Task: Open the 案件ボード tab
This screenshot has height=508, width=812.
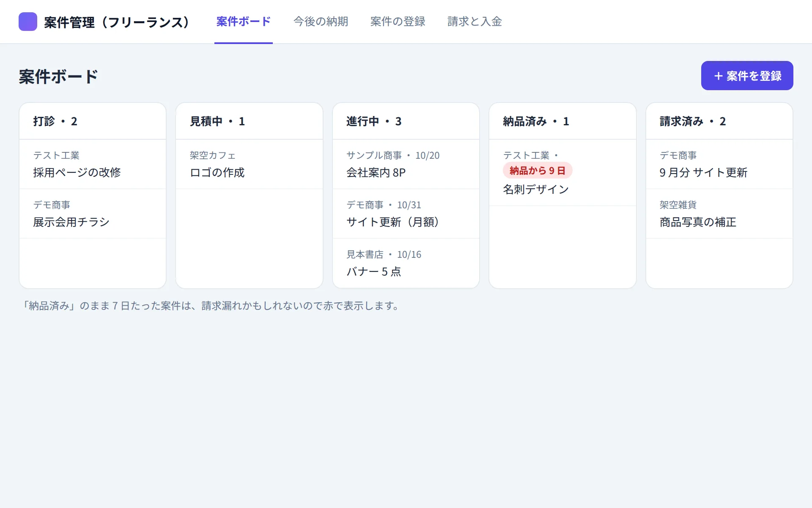Action: (244, 22)
